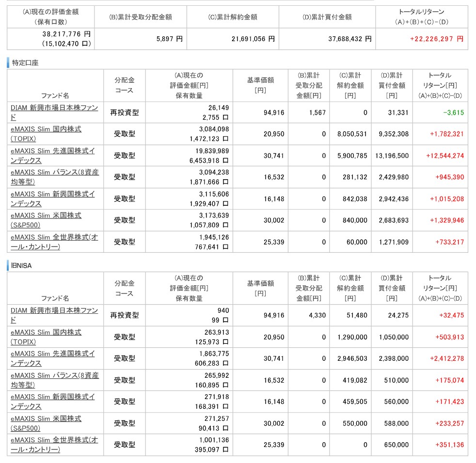Select return value +1,329,946
This screenshot has height=463, width=476.
point(446,220)
